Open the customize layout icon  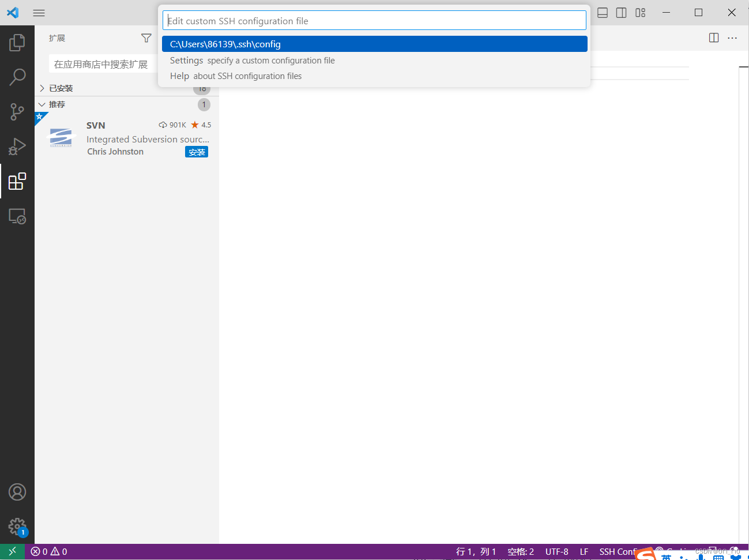tap(641, 13)
